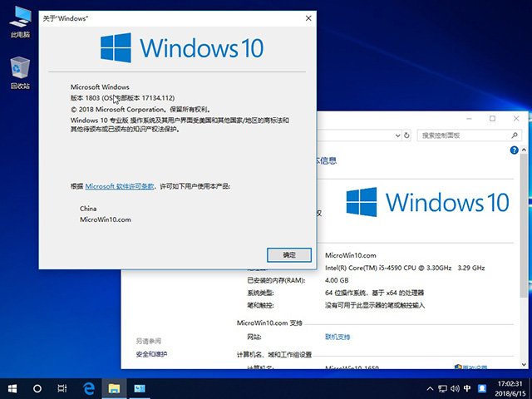Click the scrollbar up arrow in system window
This screenshot has width=532, height=399.
coord(524,150)
